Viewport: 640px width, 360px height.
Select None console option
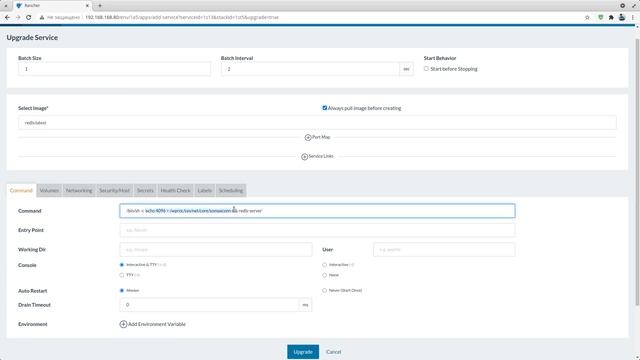(324, 275)
